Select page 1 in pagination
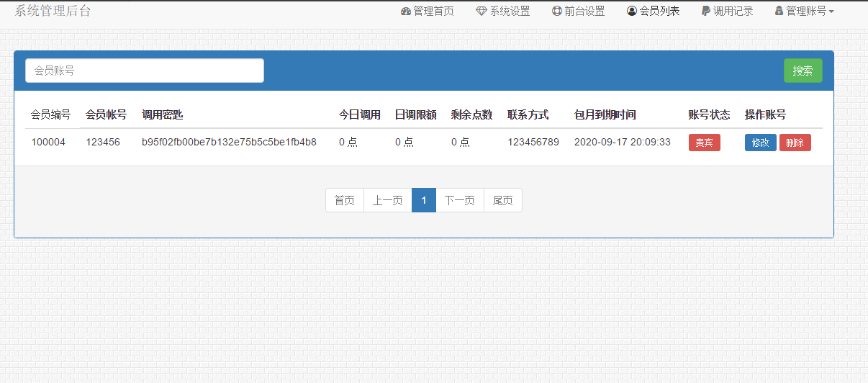The image size is (868, 383). [424, 200]
